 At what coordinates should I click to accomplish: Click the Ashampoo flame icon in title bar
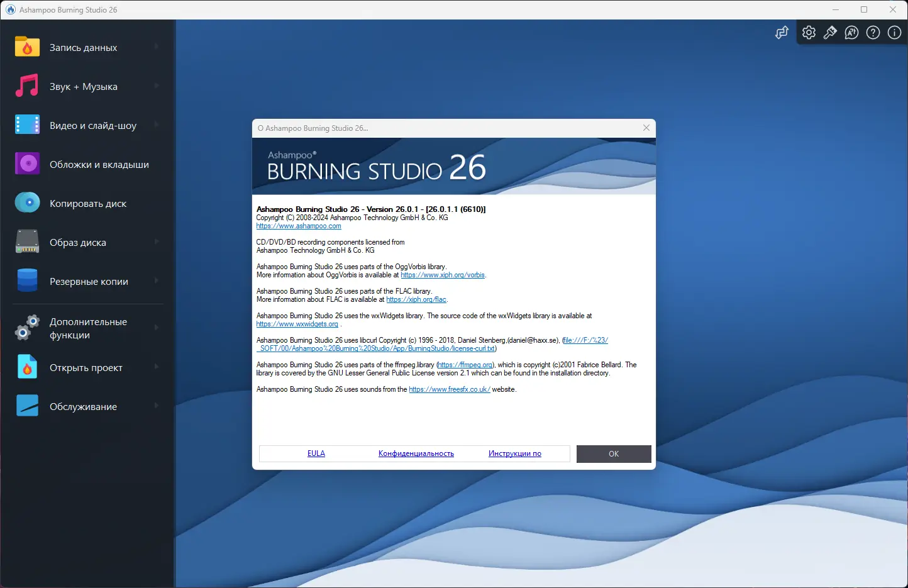(11, 9)
